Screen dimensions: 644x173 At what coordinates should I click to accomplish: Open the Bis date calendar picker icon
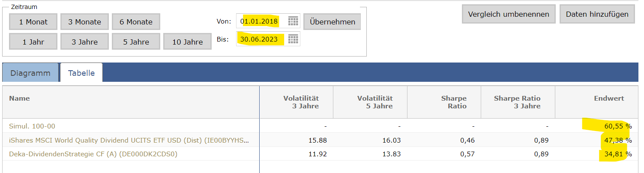click(x=293, y=39)
